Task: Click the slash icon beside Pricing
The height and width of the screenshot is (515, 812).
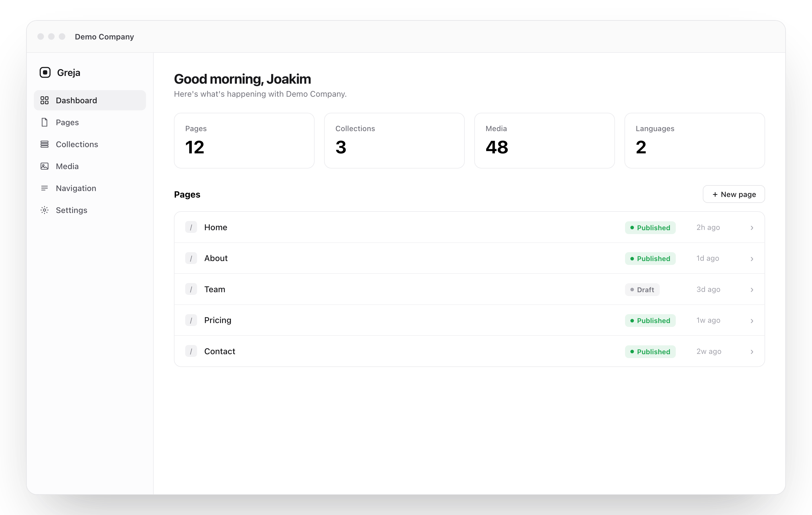Action: pyautogui.click(x=191, y=320)
